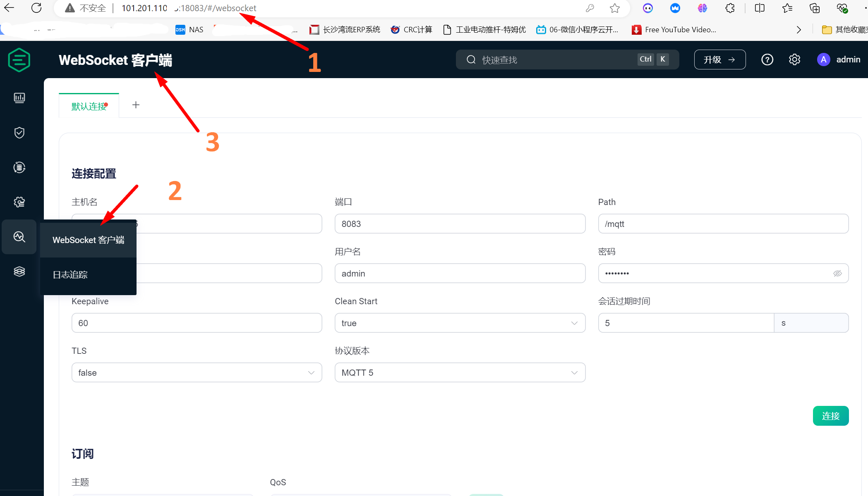Select 日志追踪 menu item
The width and height of the screenshot is (868, 496).
70,275
